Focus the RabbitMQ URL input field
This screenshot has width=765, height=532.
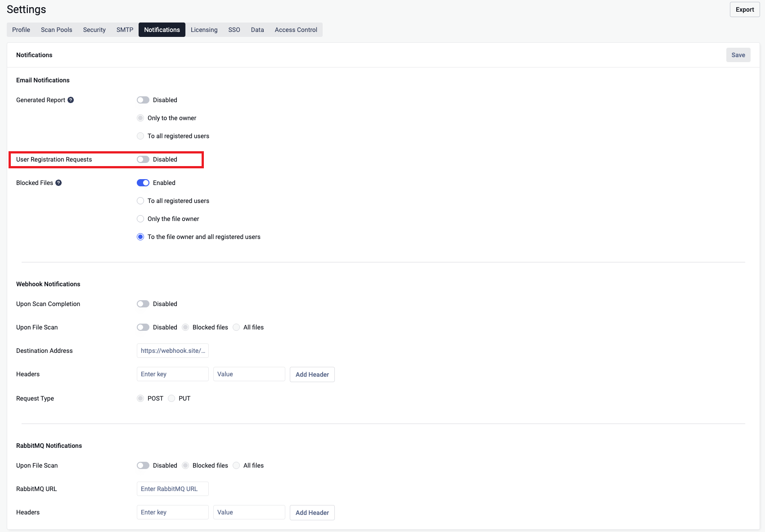point(173,489)
